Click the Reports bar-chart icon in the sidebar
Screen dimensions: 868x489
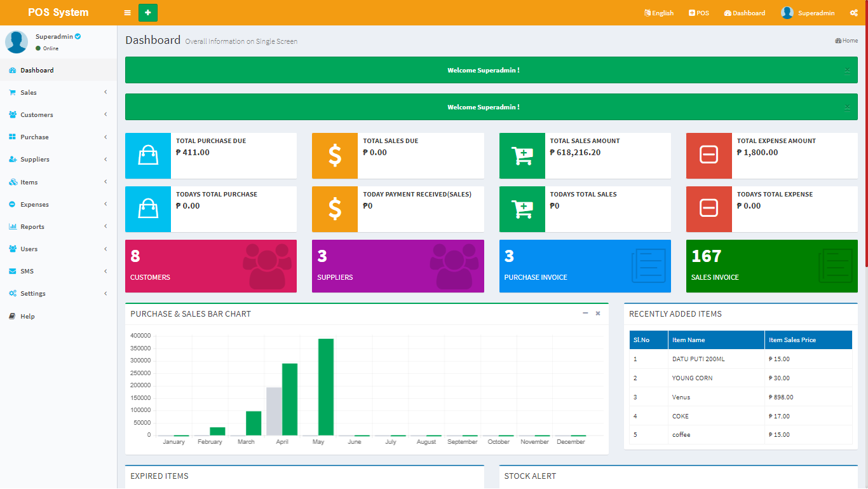tap(13, 227)
